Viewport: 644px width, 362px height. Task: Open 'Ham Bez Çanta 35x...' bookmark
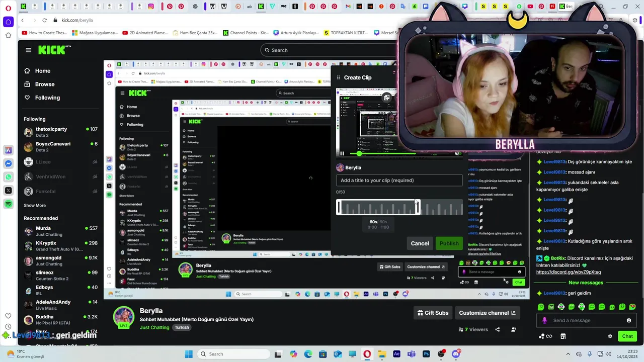point(195,33)
